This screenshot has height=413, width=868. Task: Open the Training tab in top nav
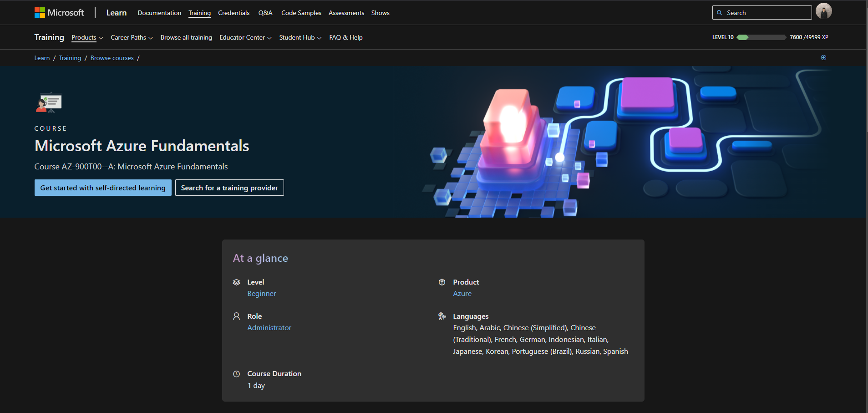click(x=199, y=13)
